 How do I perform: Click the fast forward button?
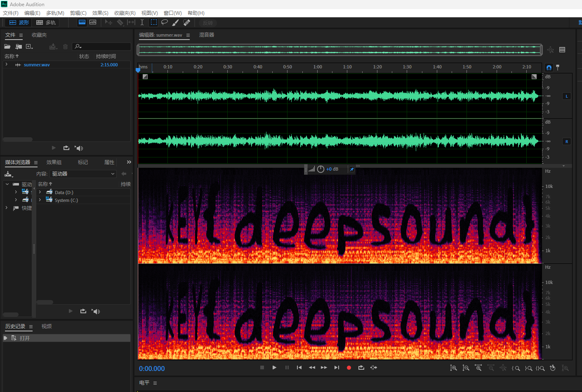coord(324,367)
